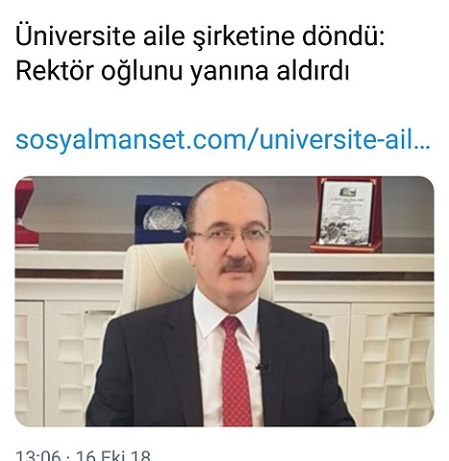Click the lapel microphone on the jacket
This screenshot has height=461, width=449.
[x=263, y=367]
